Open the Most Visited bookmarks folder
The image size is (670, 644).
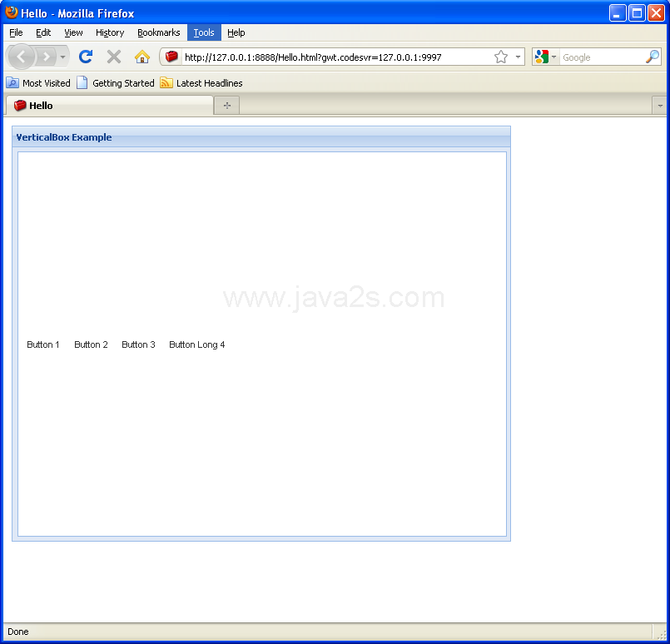(x=38, y=83)
